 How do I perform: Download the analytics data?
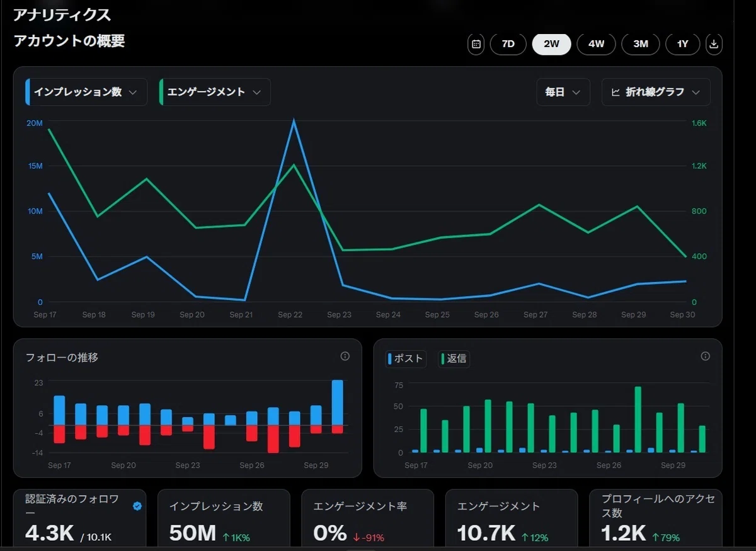714,44
